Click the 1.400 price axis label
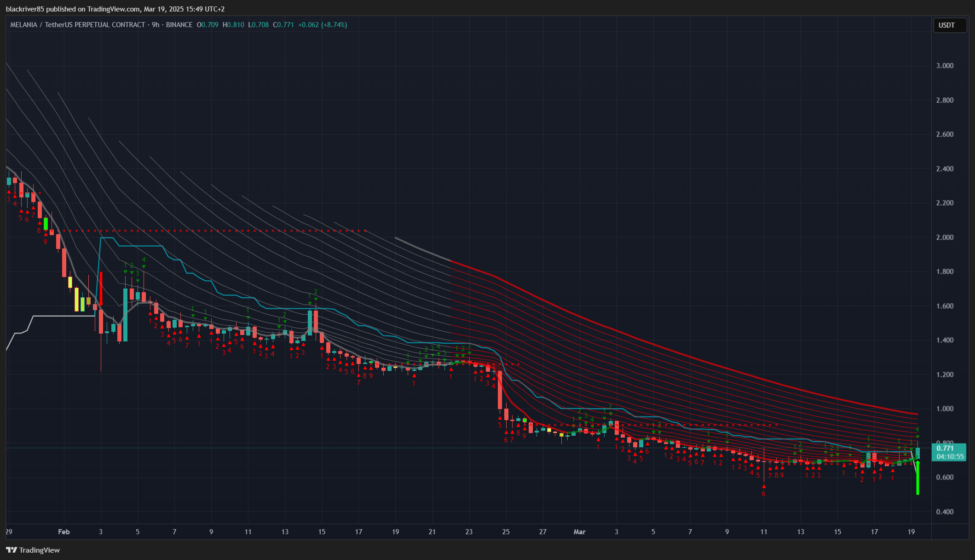Image resolution: width=975 pixels, height=560 pixels. click(945, 340)
